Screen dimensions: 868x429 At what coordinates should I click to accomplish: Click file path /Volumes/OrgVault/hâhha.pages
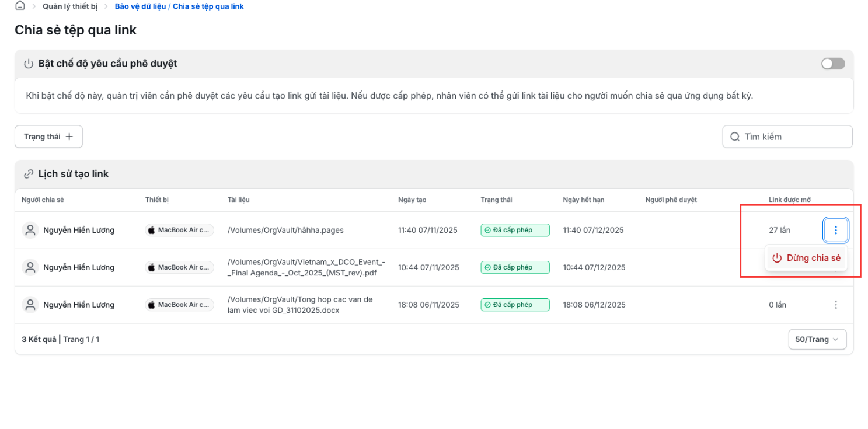click(285, 230)
